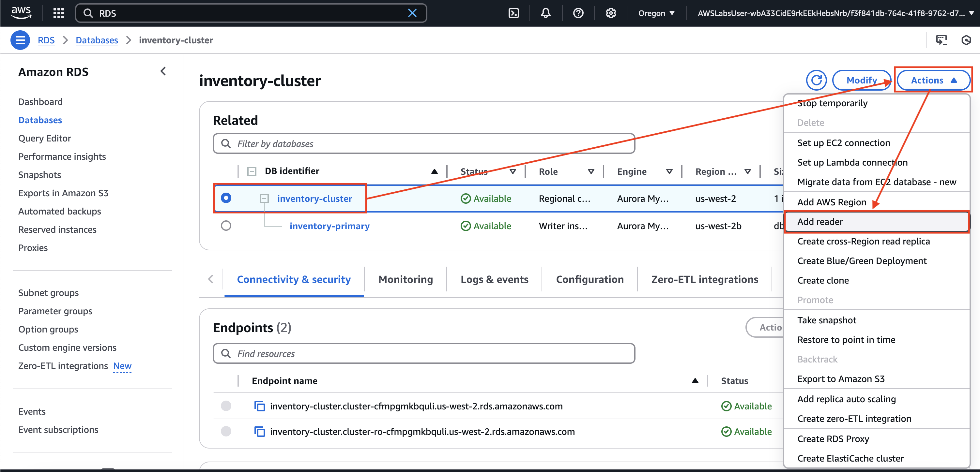980x472 pixels.
Task: Open the AWS services grid menu
Action: [59, 13]
